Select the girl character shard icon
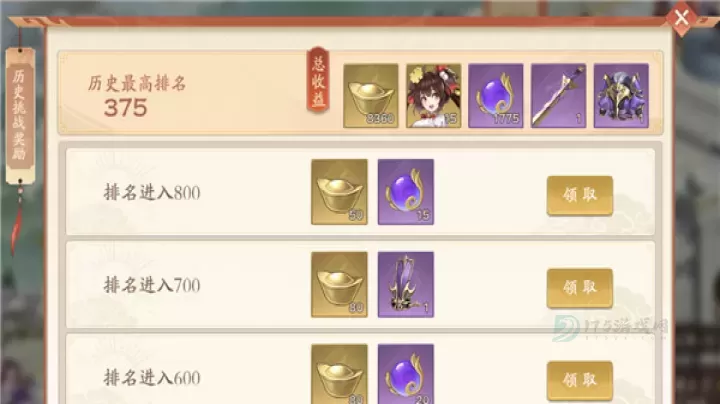Viewport: 720px width, 404px height. [x=433, y=95]
